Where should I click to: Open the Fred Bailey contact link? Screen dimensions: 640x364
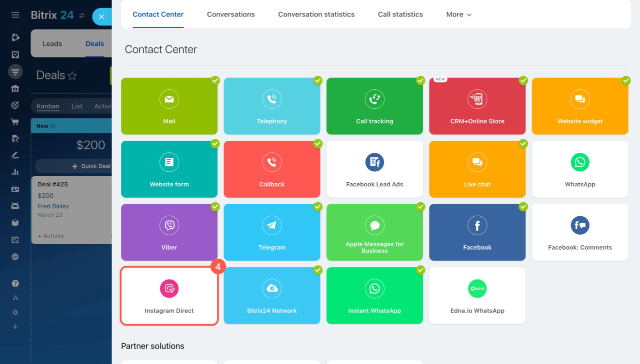53,206
